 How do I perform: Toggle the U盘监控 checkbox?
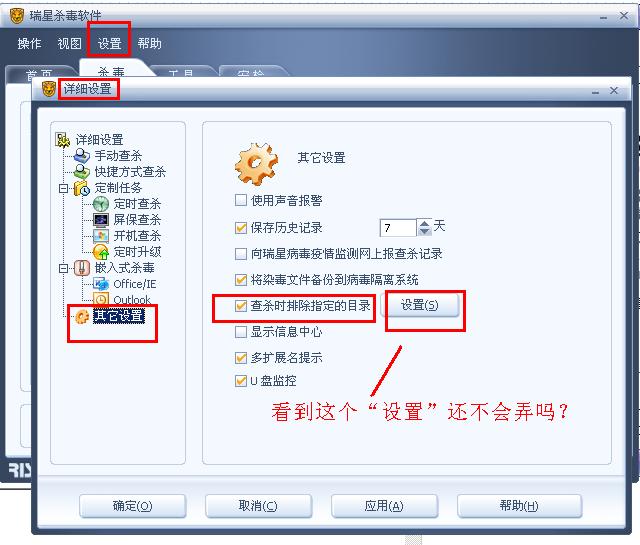coord(241,381)
